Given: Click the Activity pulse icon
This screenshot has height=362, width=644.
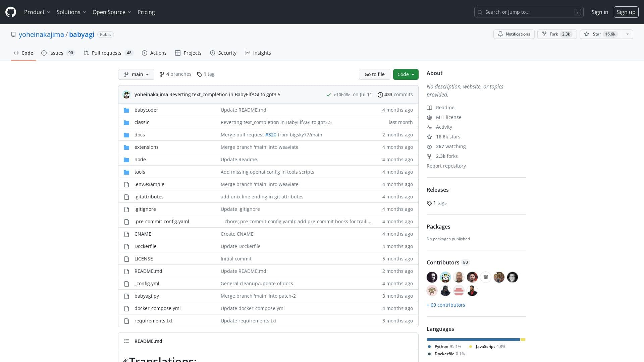Looking at the screenshot, I should [429, 127].
